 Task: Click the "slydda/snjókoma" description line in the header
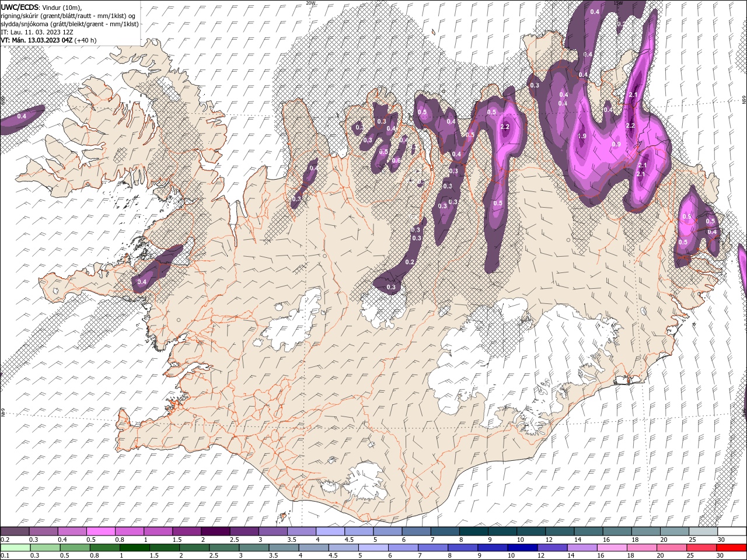(x=69, y=24)
